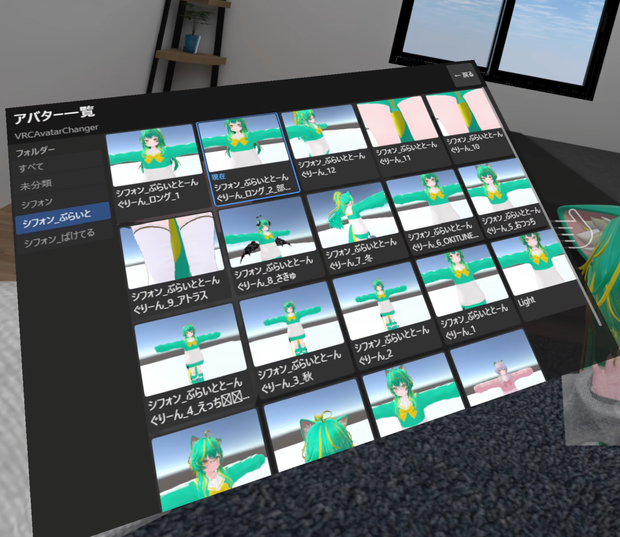Open the シフォン_ぱけてる folder
This screenshot has width=620, height=537.
[x=65, y=239]
